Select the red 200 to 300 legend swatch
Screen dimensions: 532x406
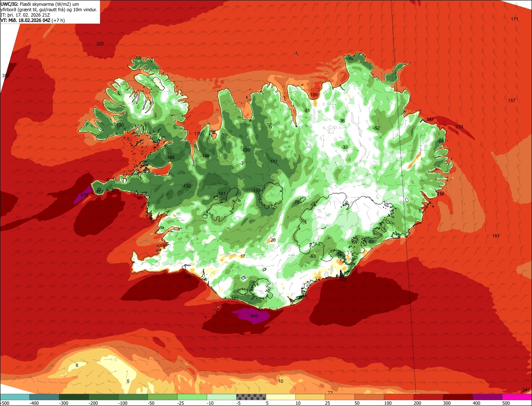(428, 397)
